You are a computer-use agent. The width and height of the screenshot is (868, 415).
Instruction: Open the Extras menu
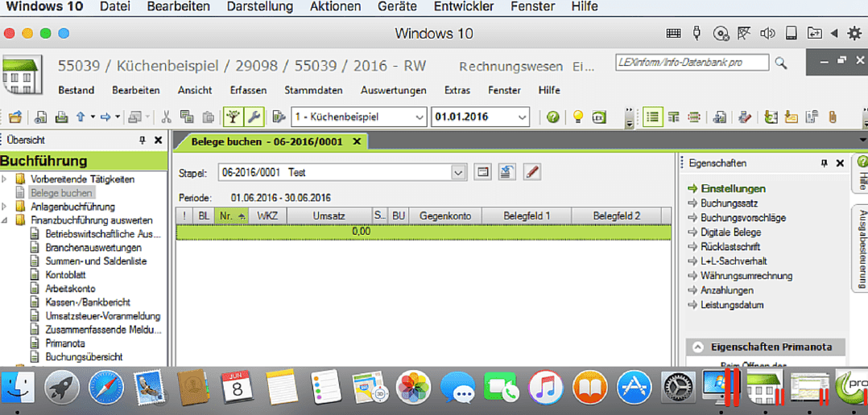pyautogui.click(x=457, y=90)
